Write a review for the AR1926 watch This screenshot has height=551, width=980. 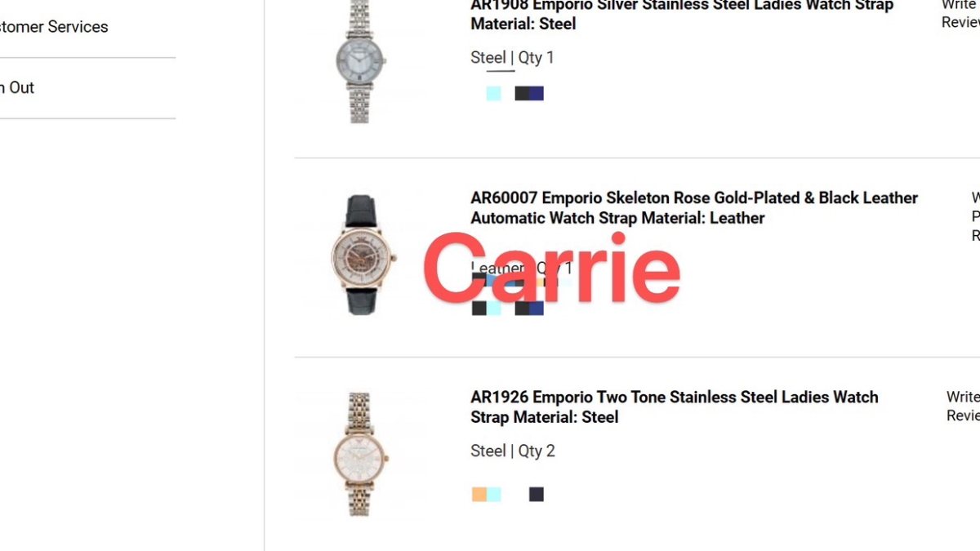point(963,407)
